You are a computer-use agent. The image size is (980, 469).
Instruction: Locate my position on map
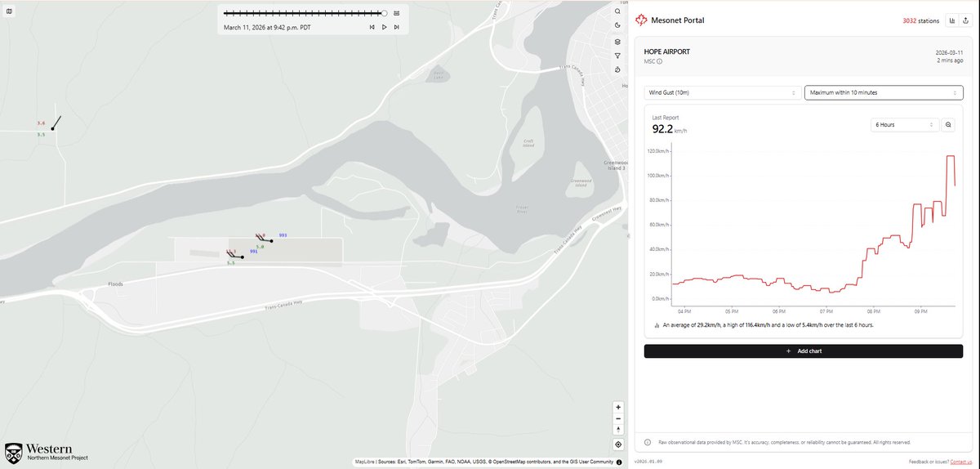(618, 444)
